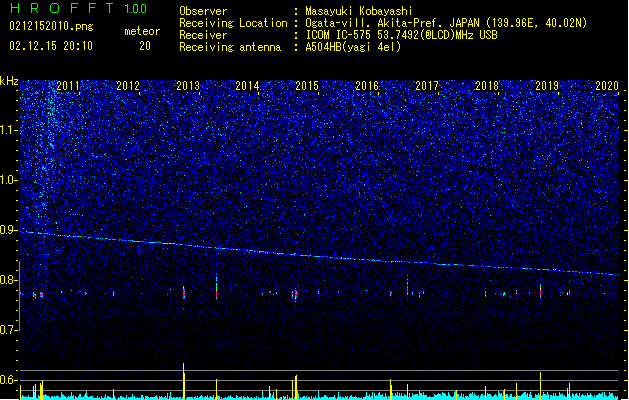Click the 0.7 kHz frequency label
Screen dimensions: 629x400
[x=9, y=330]
